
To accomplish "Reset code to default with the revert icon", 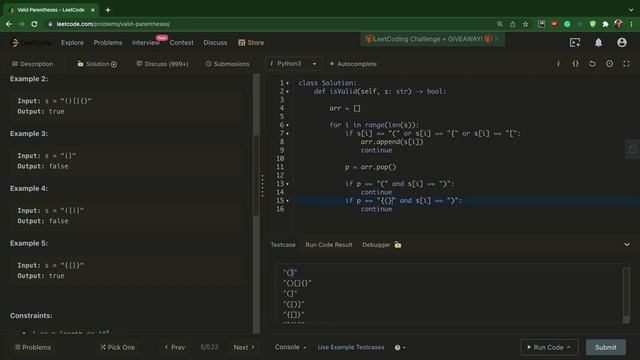I will click(592, 64).
